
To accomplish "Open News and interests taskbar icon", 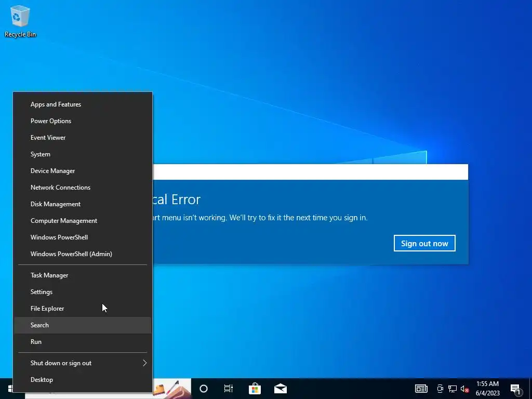I will coord(421,389).
